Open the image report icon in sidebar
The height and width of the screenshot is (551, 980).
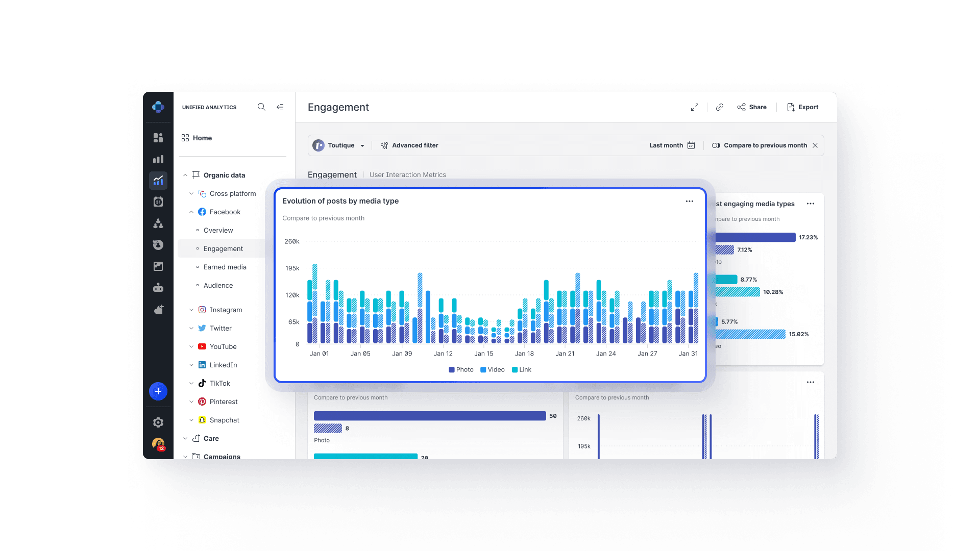(x=158, y=266)
